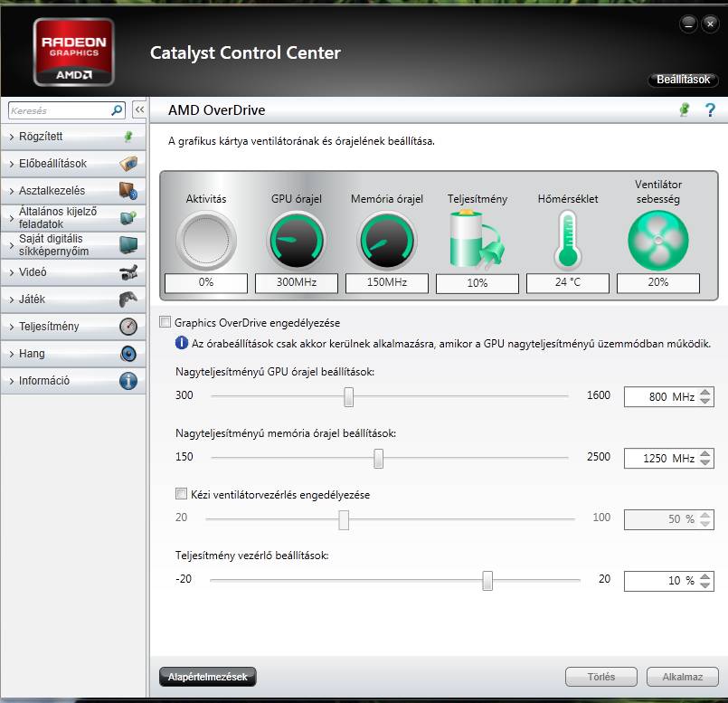Click the Aktivitás activity dial
Viewport: 728px width, 703px height.
tap(206, 241)
